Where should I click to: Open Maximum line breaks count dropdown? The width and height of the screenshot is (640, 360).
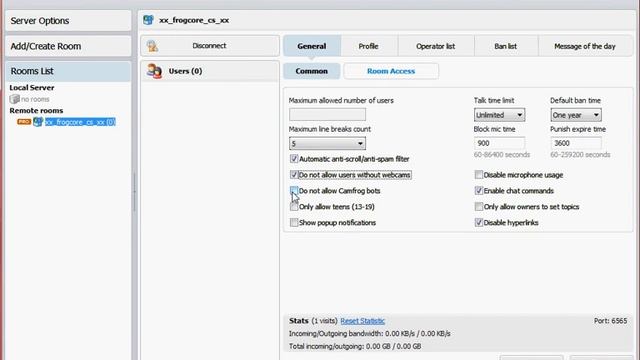coord(327,143)
